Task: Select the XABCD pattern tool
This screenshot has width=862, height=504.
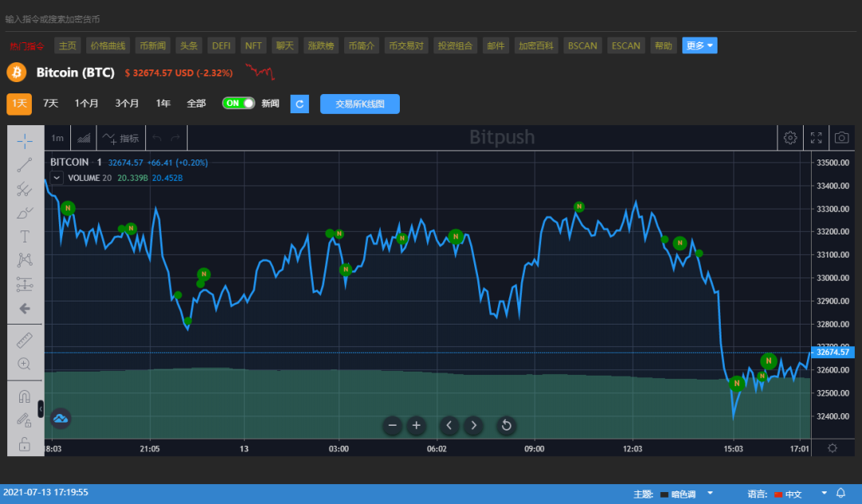Action: [x=24, y=260]
